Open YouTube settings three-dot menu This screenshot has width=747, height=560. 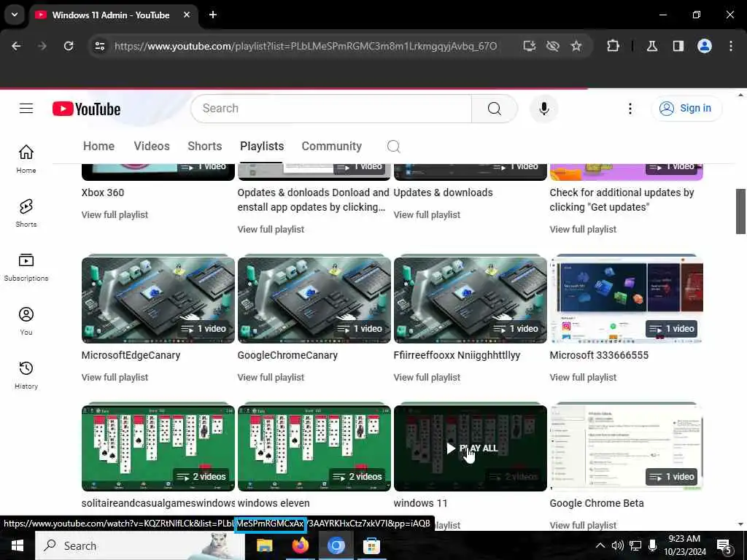click(x=630, y=109)
